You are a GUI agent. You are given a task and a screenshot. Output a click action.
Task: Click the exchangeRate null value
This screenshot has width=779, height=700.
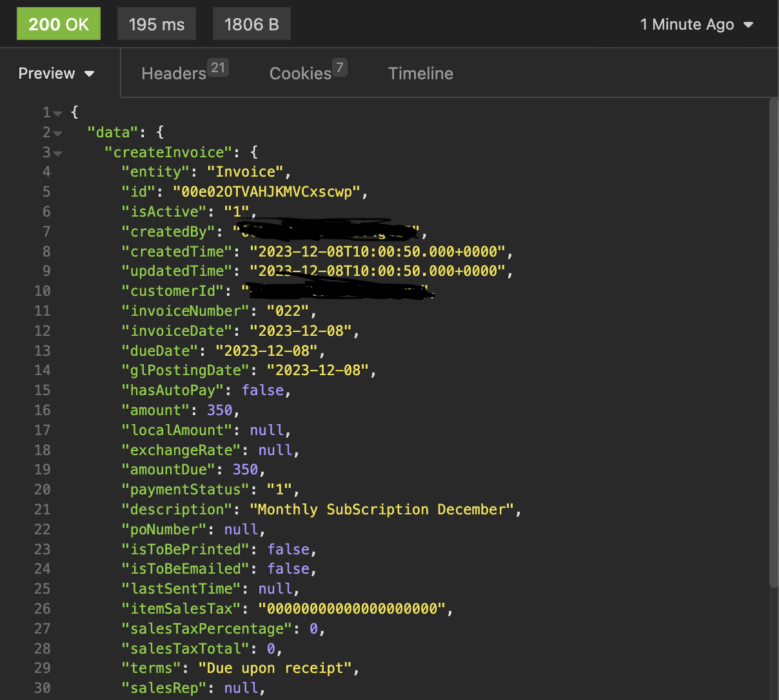275,450
